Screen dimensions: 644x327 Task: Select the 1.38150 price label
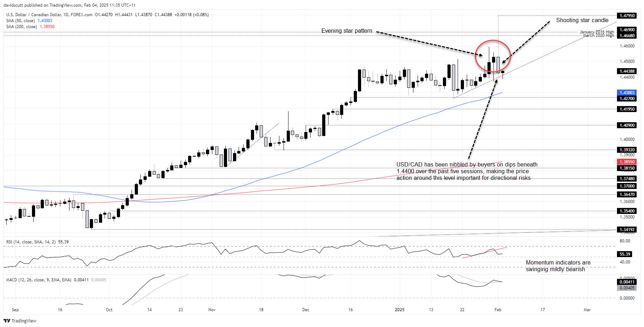(x=627, y=168)
